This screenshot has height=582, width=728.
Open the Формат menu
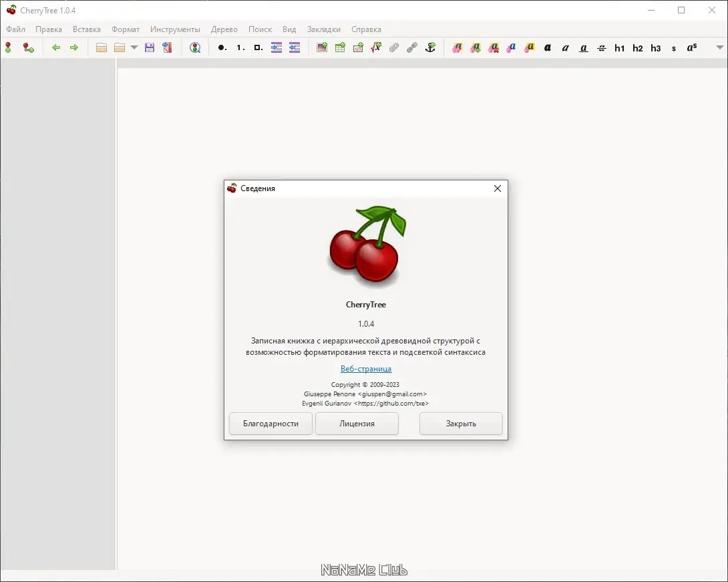[126, 29]
